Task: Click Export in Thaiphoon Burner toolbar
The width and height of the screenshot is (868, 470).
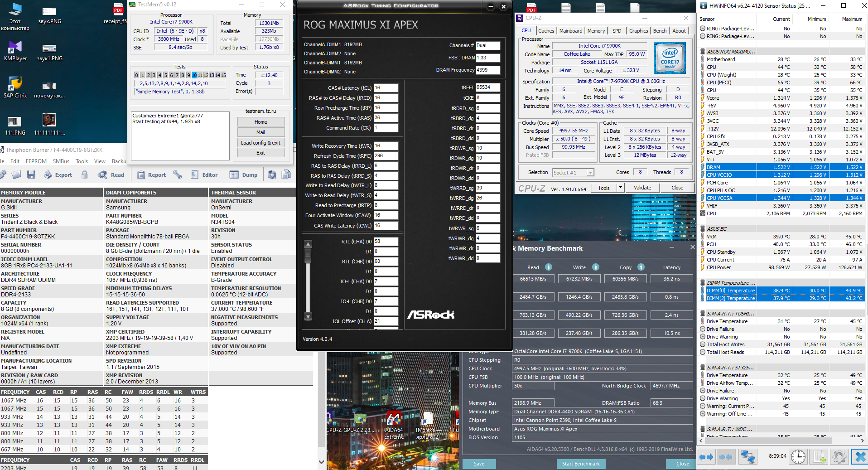Action: click(58, 175)
